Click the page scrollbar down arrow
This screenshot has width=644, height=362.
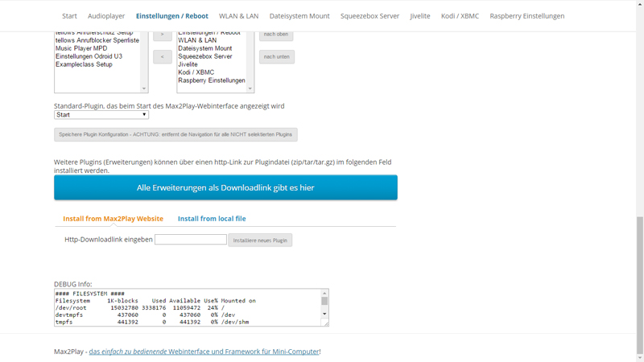640,358
